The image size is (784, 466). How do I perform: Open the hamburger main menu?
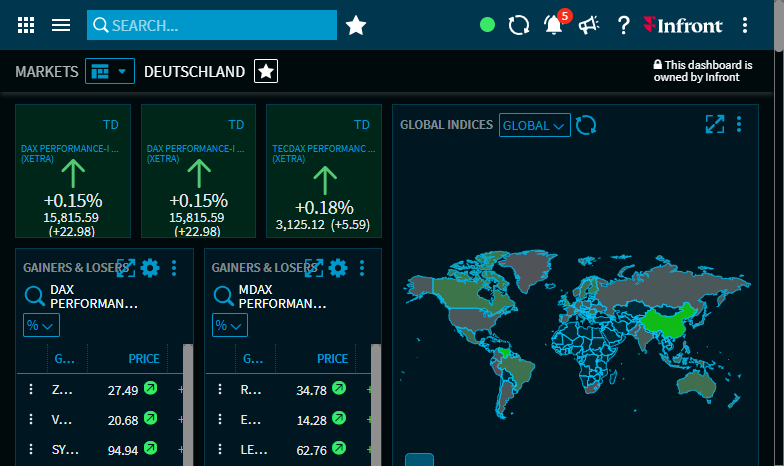[61, 25]
